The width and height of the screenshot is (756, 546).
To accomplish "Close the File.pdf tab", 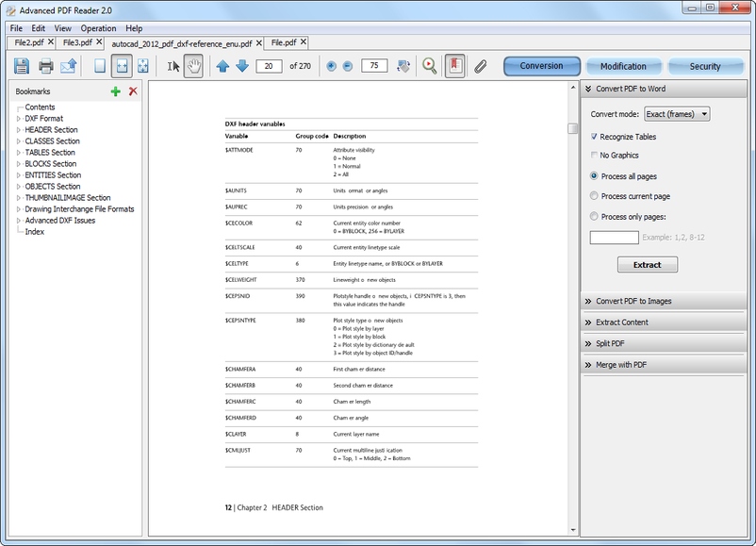I will click(x=304, y=41).
